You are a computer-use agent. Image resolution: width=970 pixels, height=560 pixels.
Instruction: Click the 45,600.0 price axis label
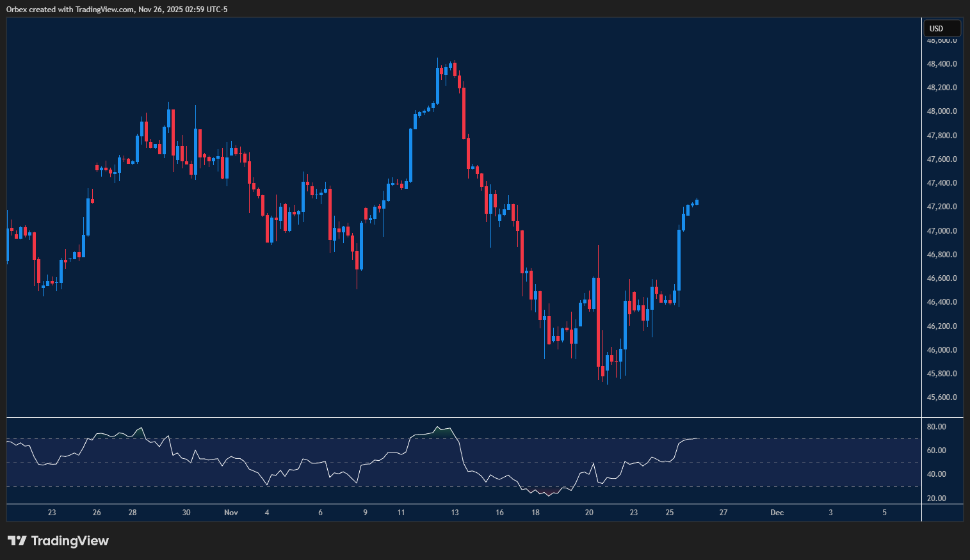942,397
